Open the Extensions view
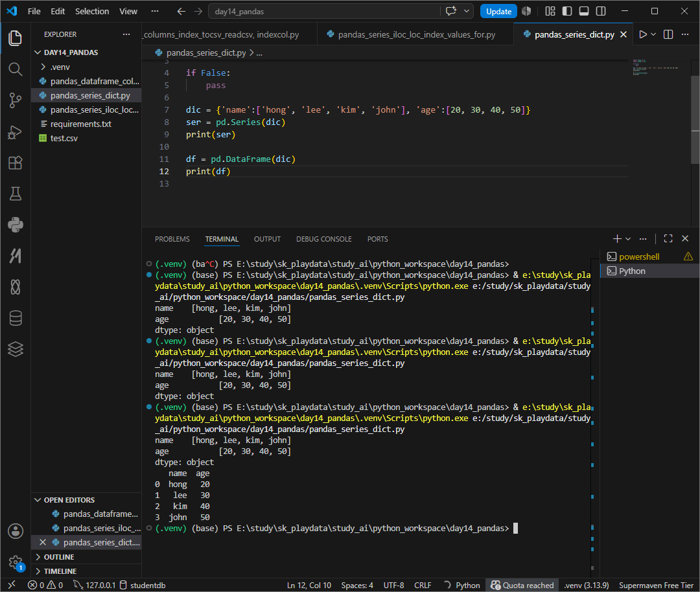The image size is (700, 592). (x=15, y=163)
